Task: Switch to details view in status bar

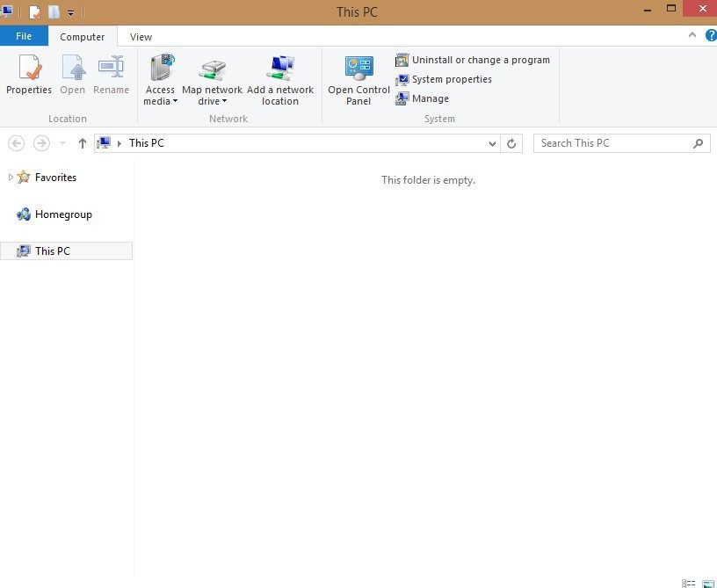Action: click(688, 583)
